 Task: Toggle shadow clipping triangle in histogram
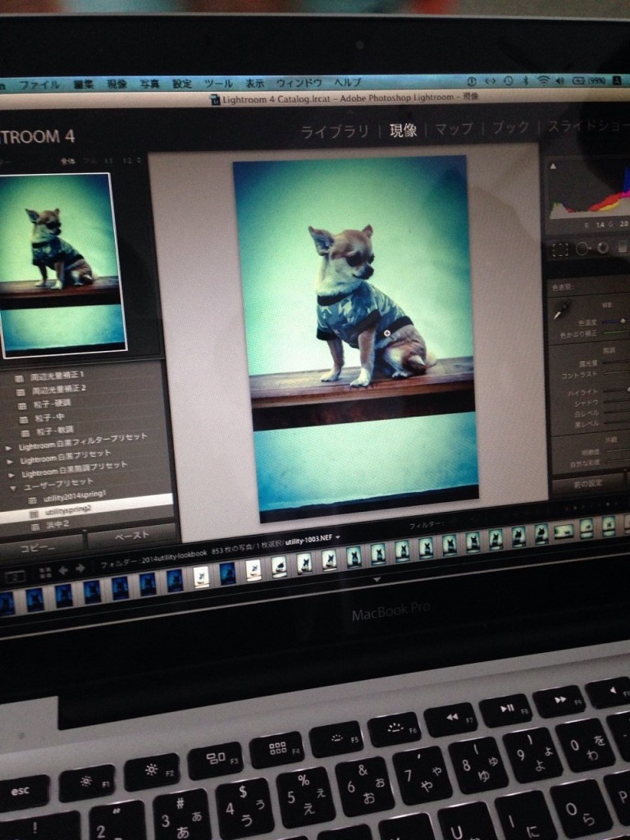point(553,167)
